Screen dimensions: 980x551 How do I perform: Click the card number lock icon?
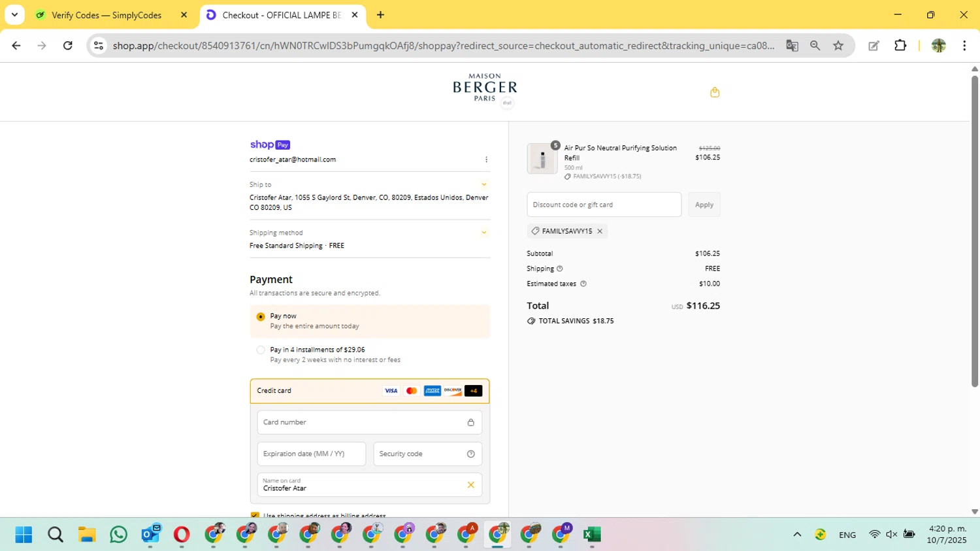tap(470, 422)
